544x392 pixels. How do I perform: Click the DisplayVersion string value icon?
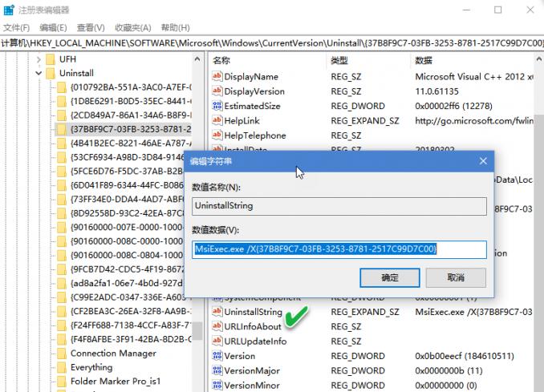[x=217, y=91]
